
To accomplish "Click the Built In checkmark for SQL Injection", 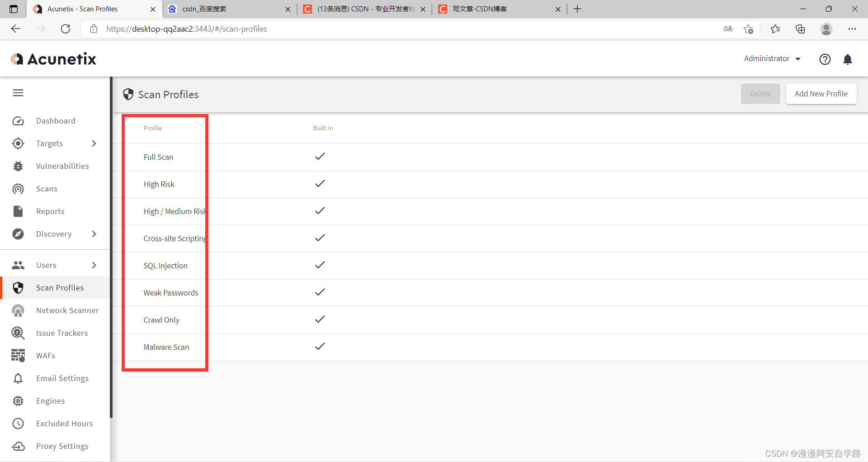I will coord(320,265).
